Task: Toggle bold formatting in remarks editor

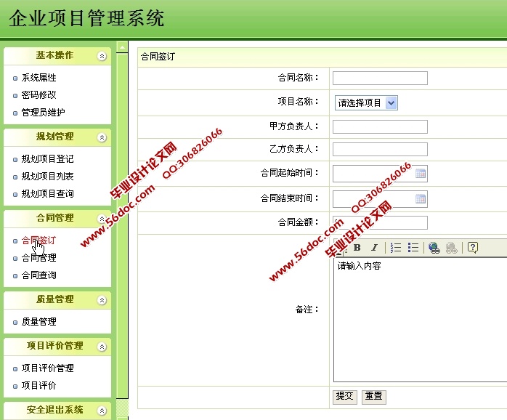Action: (357, 248)
